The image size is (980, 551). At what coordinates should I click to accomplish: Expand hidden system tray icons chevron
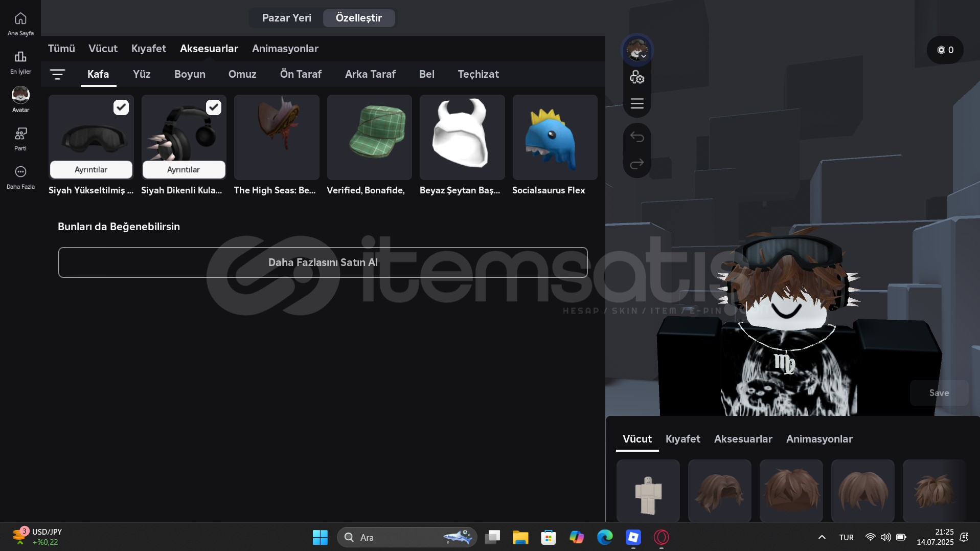(x=822, y=537)
